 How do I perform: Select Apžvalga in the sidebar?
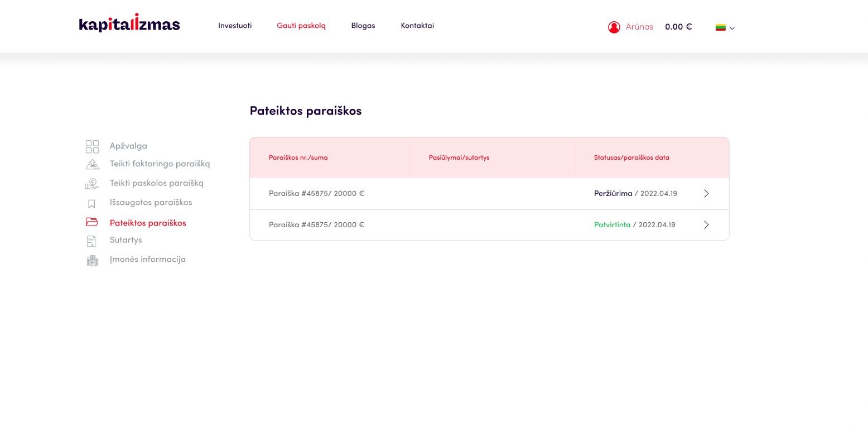click(128, 146)
